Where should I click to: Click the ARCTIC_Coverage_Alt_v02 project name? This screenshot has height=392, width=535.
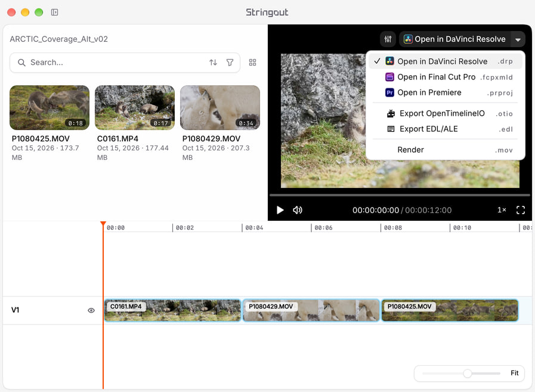[x=58, y=39]
